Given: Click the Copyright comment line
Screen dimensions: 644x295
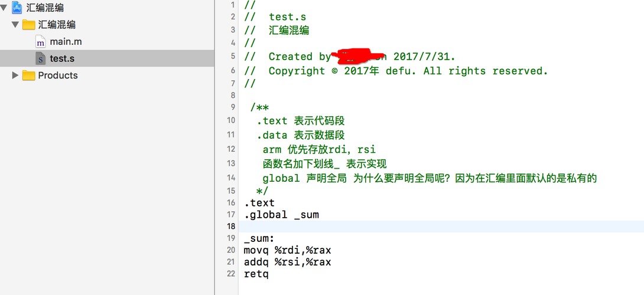Looking at the screenshot, I should [x=396, y=71].
